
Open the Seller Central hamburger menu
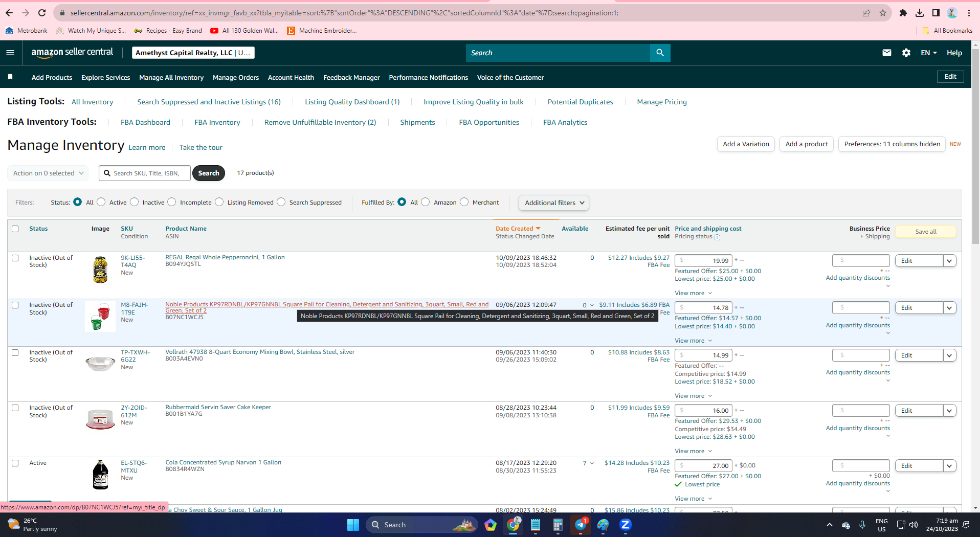(x=10, y=53)
